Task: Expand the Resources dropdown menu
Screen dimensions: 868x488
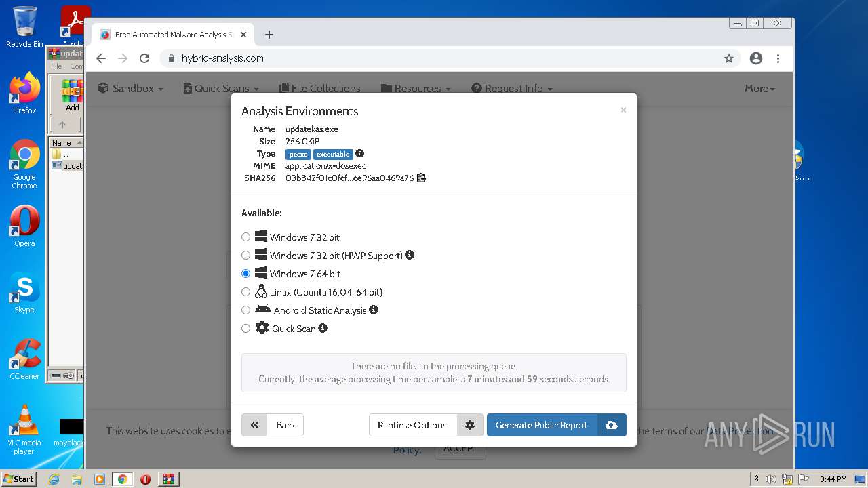Action: coord(416,89)
